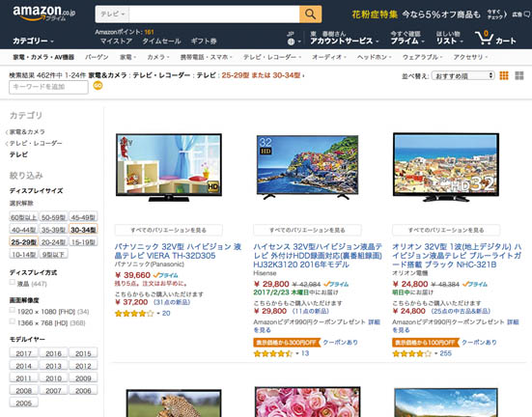Screen dimensions: 532x417
Task: Expand the テレビ search category dropdown
Action: 112,14
